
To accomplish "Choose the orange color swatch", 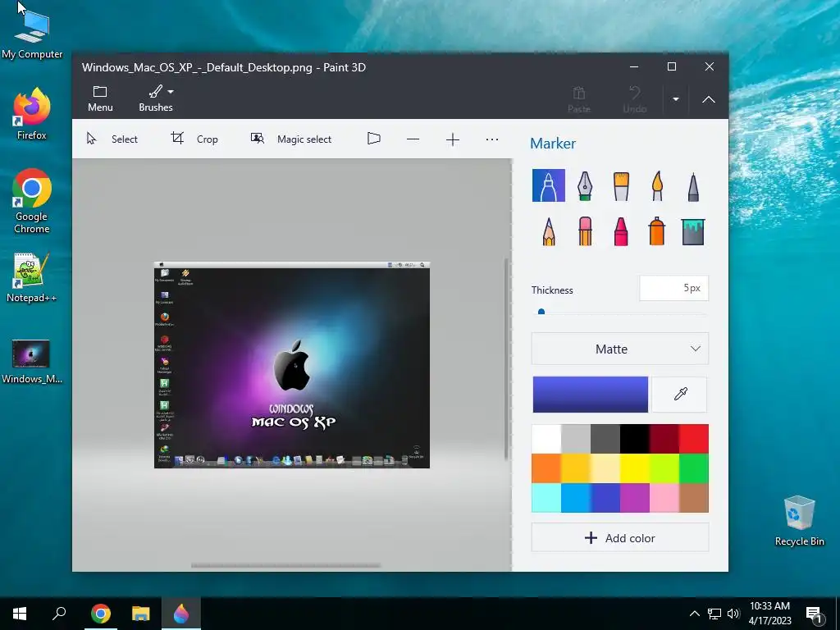I will click(546, 468).
